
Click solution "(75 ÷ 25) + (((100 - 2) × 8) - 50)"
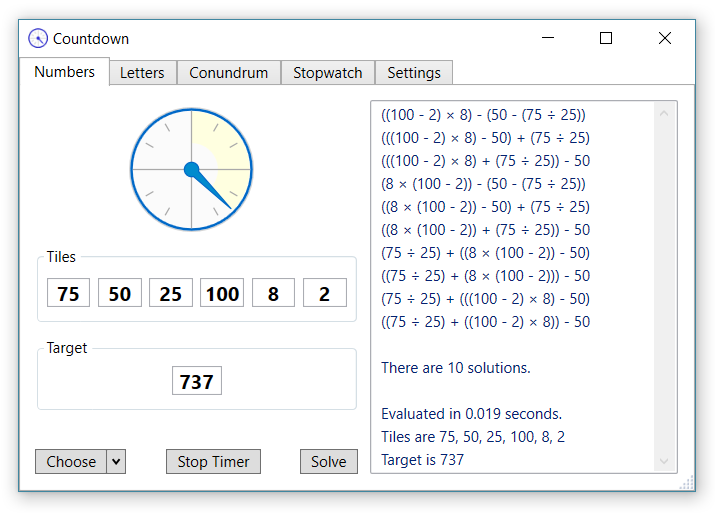(x=486, y=299)
